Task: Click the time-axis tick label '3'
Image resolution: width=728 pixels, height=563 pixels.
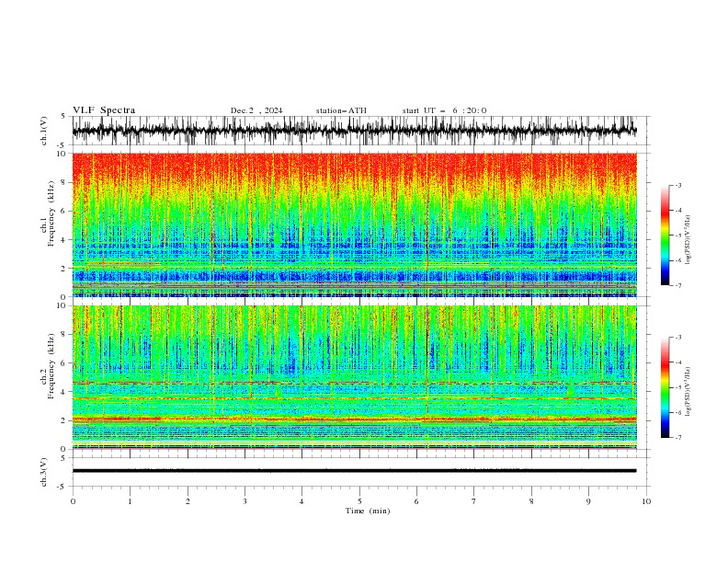Action: 245,501
